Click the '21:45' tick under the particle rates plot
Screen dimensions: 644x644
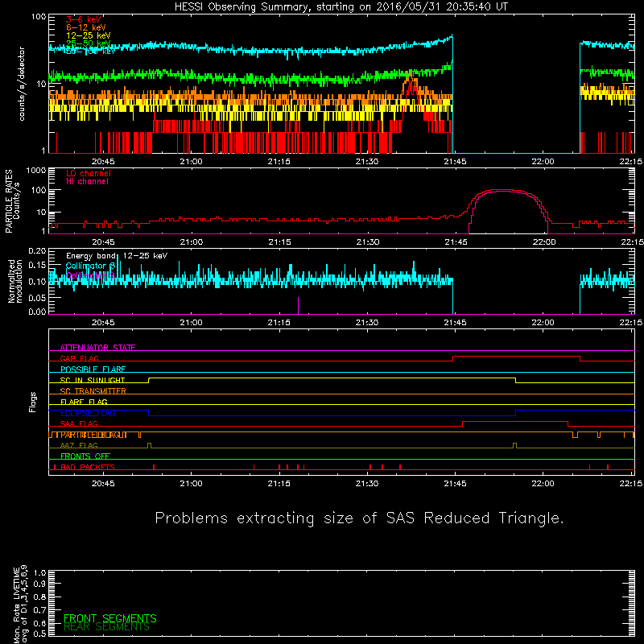456,242
